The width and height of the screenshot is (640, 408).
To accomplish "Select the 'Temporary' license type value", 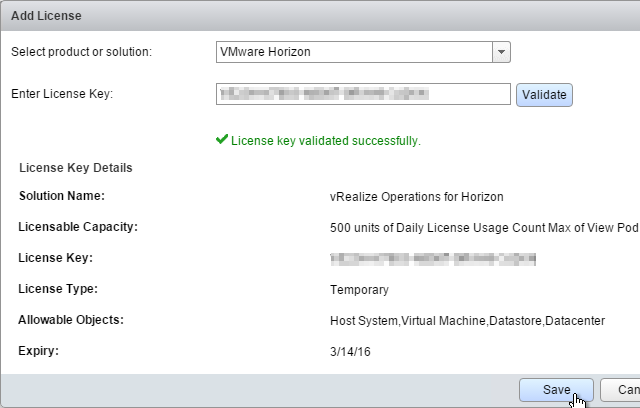I will click(x=359, y=290).
